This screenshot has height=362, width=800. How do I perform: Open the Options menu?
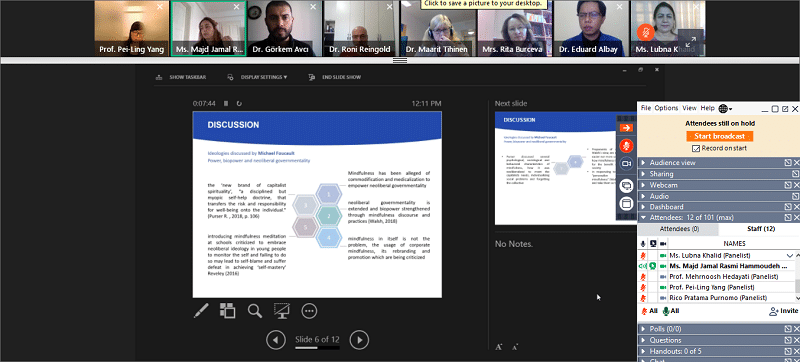coord(666,108)
